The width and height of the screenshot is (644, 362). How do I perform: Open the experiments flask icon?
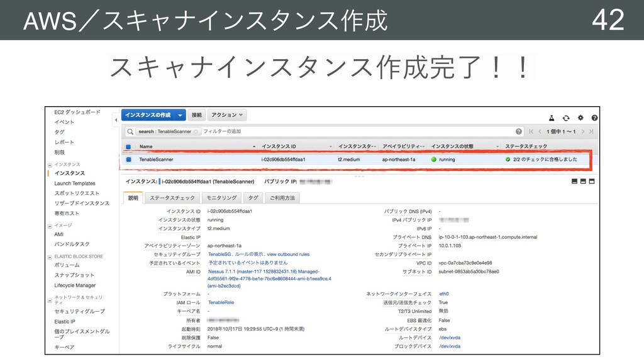[x=552, y=118]
